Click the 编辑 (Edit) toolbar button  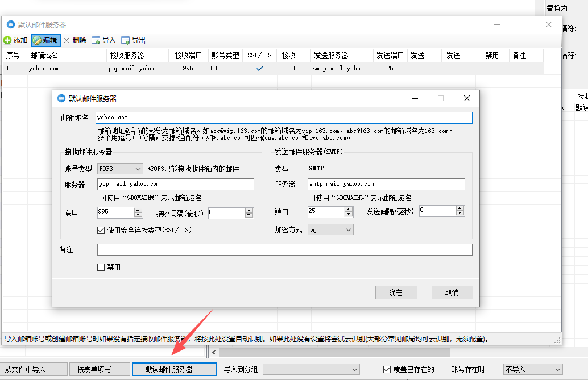pyautogui.click(x=45, y=40)
